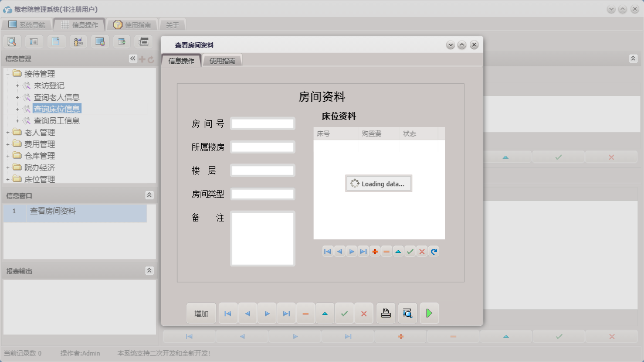Click the new document icon in the toolbar
Screen dimensions: 644x362
(56, 41)
